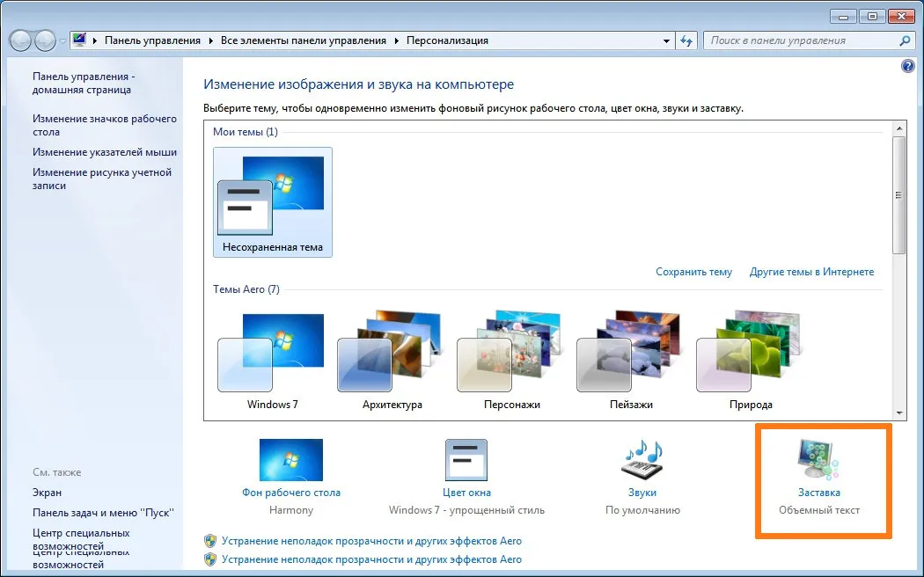Click first Устранение неполадок прозрачности Aero link
This screenshot has width=924, height=577.
(371, 540)
